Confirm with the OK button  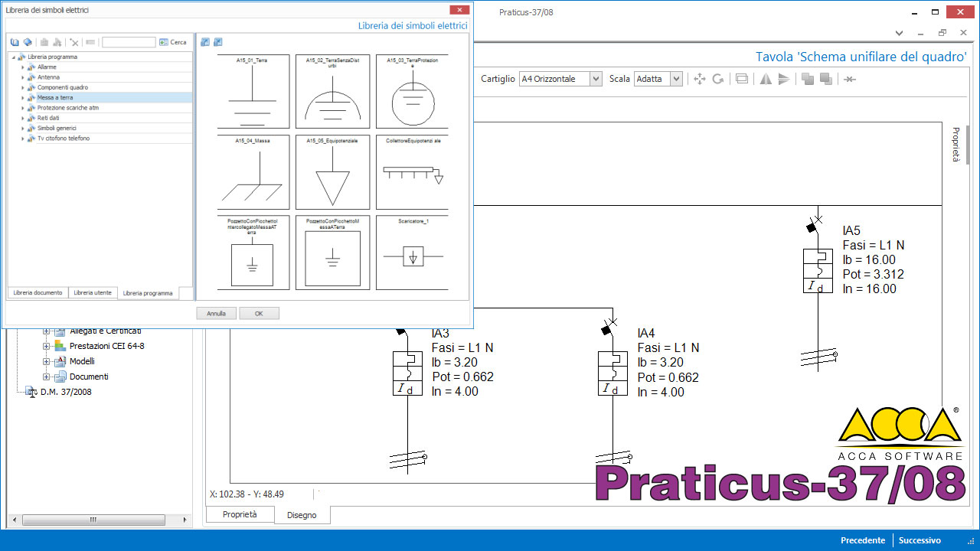[259, 314]
